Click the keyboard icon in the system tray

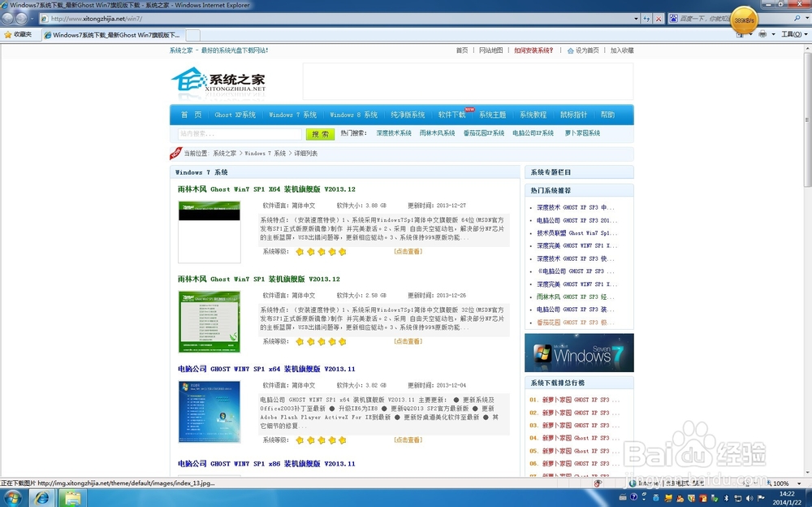pos(622,498)
